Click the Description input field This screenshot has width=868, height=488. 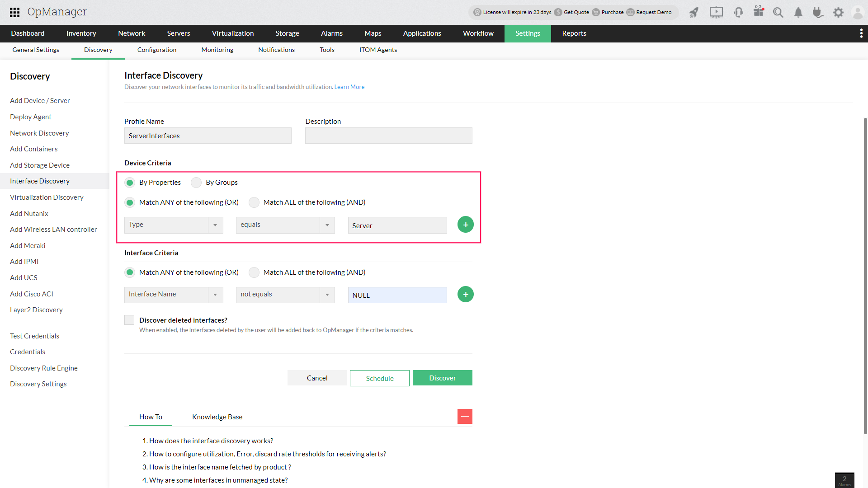point(388,136)
